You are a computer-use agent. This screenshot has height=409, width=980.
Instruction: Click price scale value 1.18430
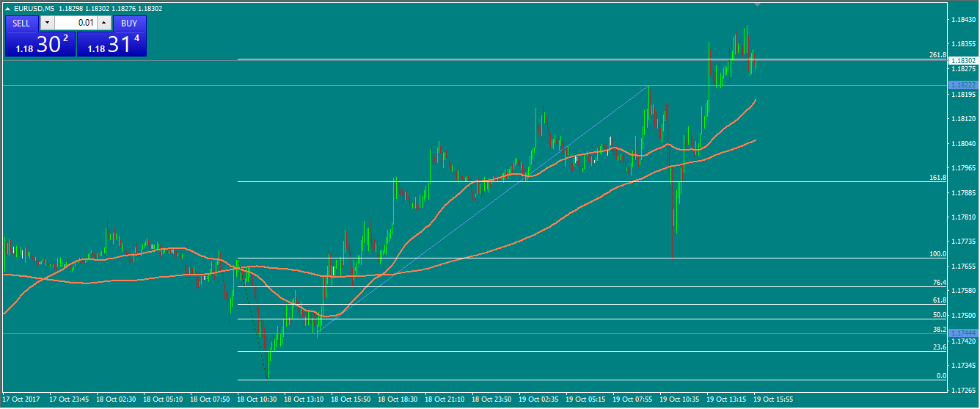tap(964, 20)
